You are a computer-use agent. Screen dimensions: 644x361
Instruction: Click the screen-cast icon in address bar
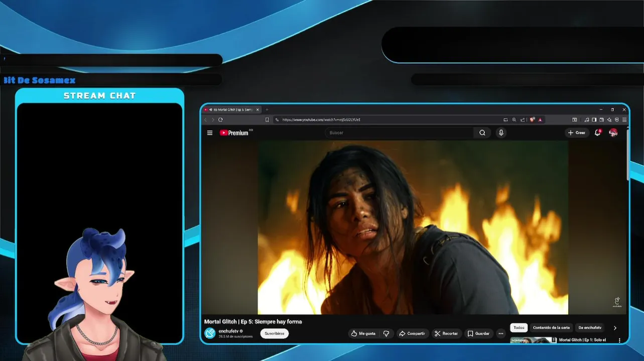click(x=505, y=120)
